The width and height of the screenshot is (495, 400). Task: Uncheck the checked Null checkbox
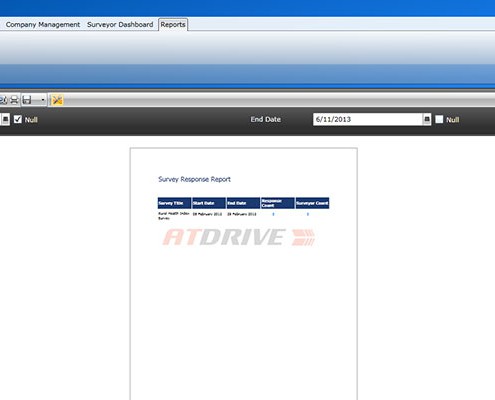[x=18, y=119]
